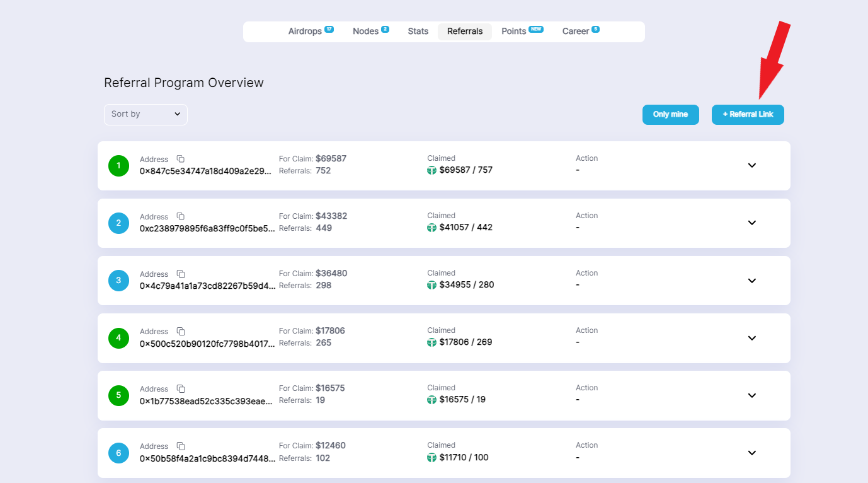
Task: Click the For Claim value $69587
Action: [331, 159]
